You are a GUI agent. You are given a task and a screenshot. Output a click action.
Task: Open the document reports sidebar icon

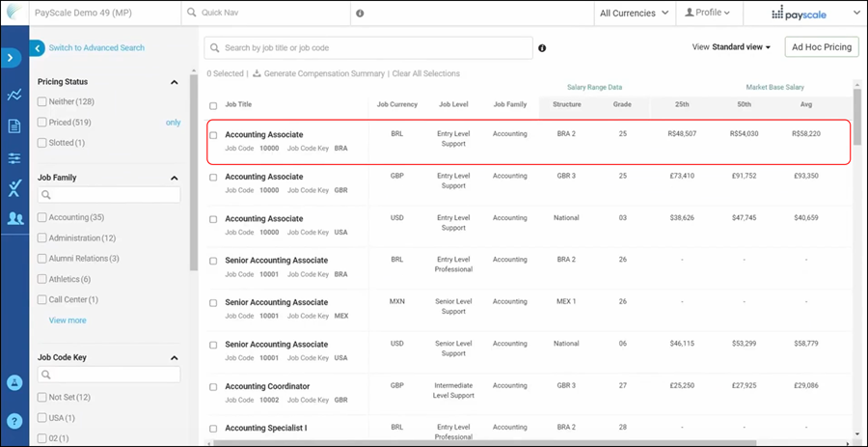click(x=14, y=126)
